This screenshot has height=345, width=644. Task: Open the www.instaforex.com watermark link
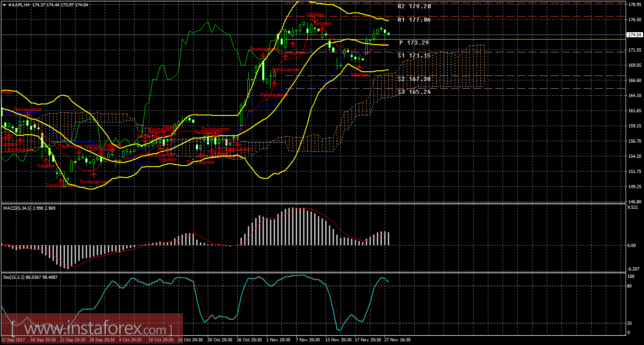click(91, 329)
